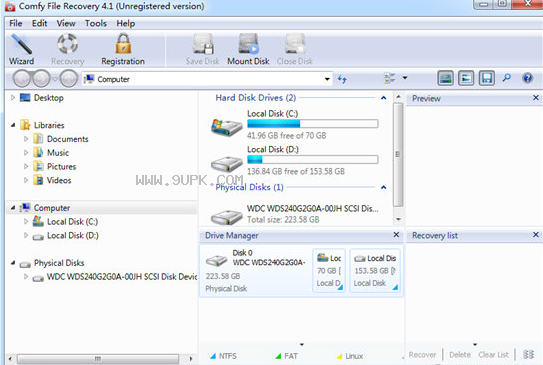Open the Edit menu

(39, 24)
